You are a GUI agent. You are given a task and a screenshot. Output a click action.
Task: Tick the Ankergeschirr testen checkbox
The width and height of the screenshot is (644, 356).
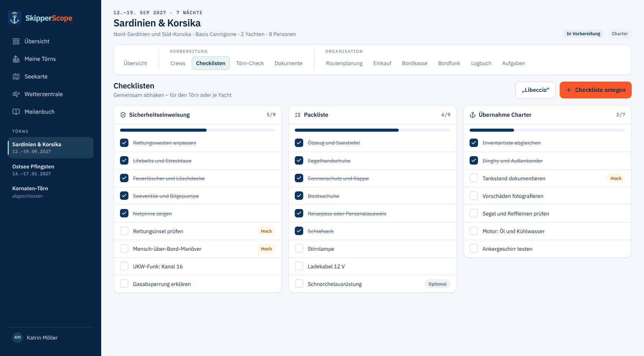pos(474,248)
